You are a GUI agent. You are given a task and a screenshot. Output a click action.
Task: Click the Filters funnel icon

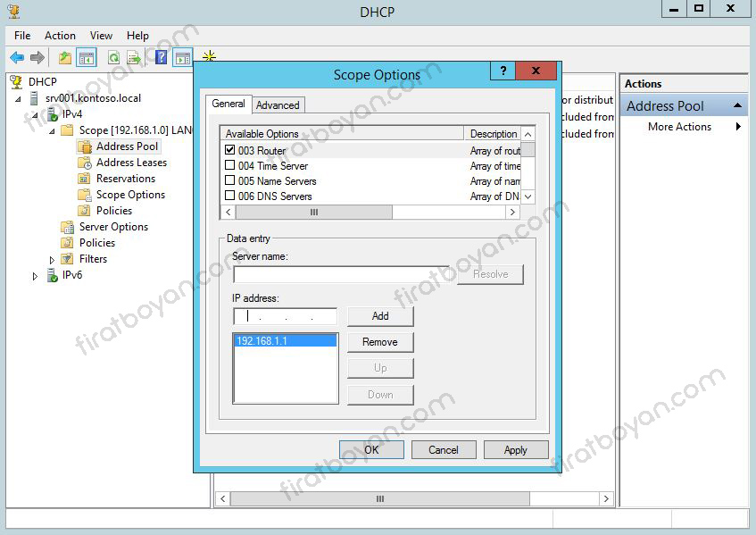(x=67, y=259)
